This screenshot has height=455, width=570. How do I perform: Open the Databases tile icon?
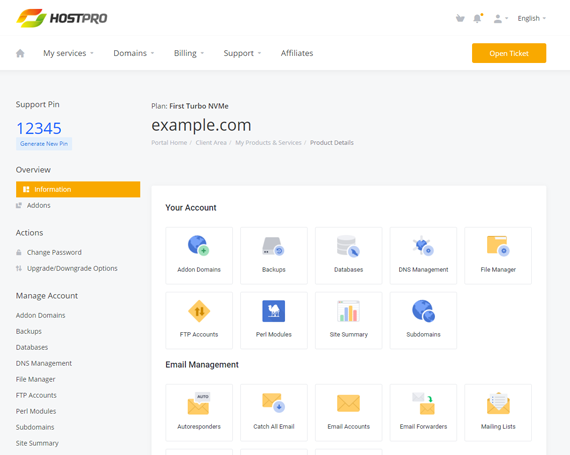coord(348,246)
